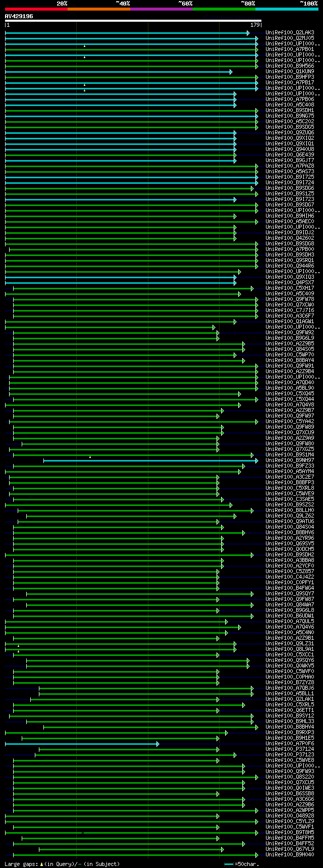Image resolution: width=323 pixels, height=868 pixels.
Task: Pick hit UniRef100_Q2LAK1
Action: click(x=290, y=699)
